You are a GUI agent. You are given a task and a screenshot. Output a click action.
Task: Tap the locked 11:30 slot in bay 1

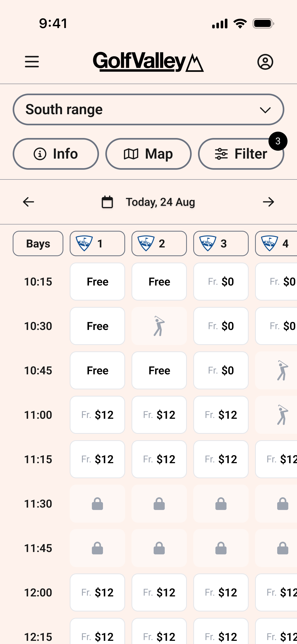[97, 504]
